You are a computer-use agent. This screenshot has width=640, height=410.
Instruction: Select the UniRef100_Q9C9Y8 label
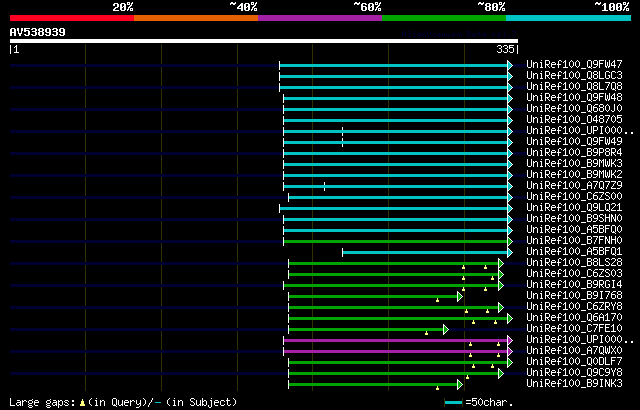click(574, 373)
